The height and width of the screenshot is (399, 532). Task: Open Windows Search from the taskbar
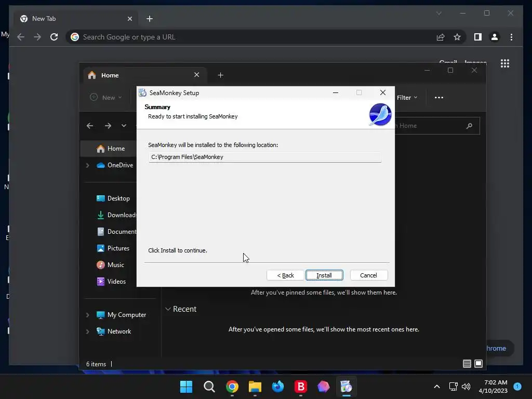[209, 387]
